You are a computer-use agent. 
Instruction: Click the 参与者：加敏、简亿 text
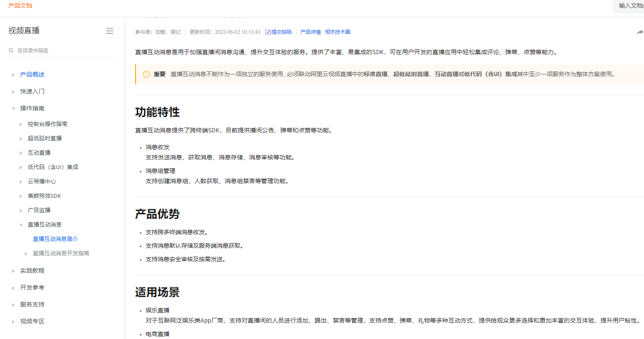tap(158, 32)
